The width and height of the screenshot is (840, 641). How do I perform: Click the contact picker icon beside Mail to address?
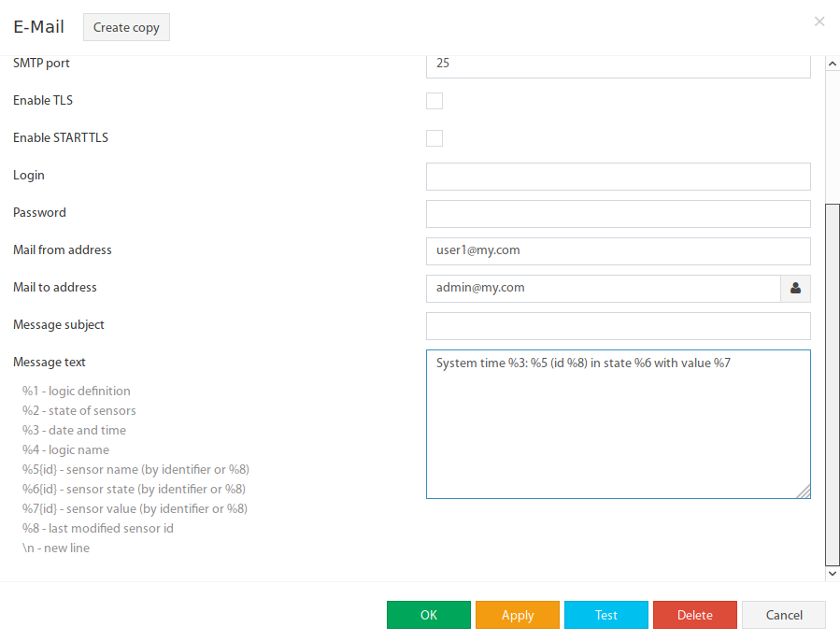pos(795,289)
